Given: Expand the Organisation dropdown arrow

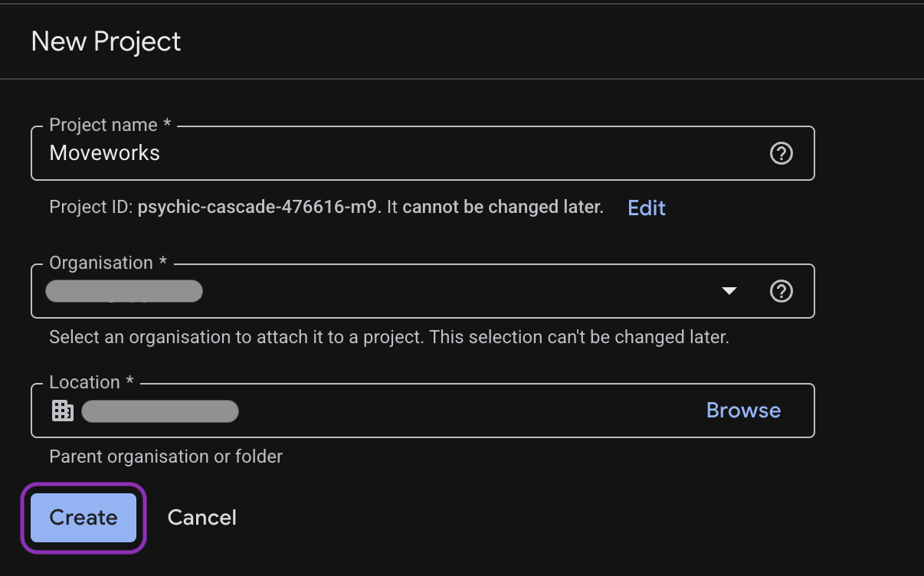Looking at the screenshot, I should (x=729, y=291).
